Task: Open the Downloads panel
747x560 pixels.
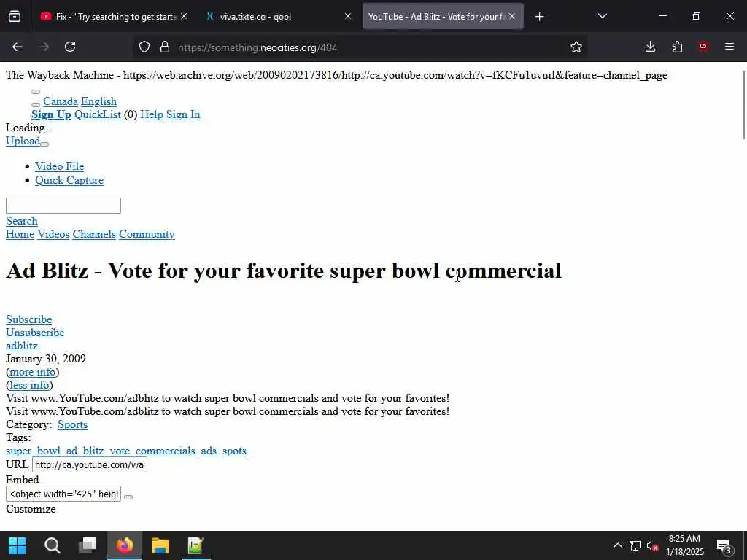Action: click(650, 47)
